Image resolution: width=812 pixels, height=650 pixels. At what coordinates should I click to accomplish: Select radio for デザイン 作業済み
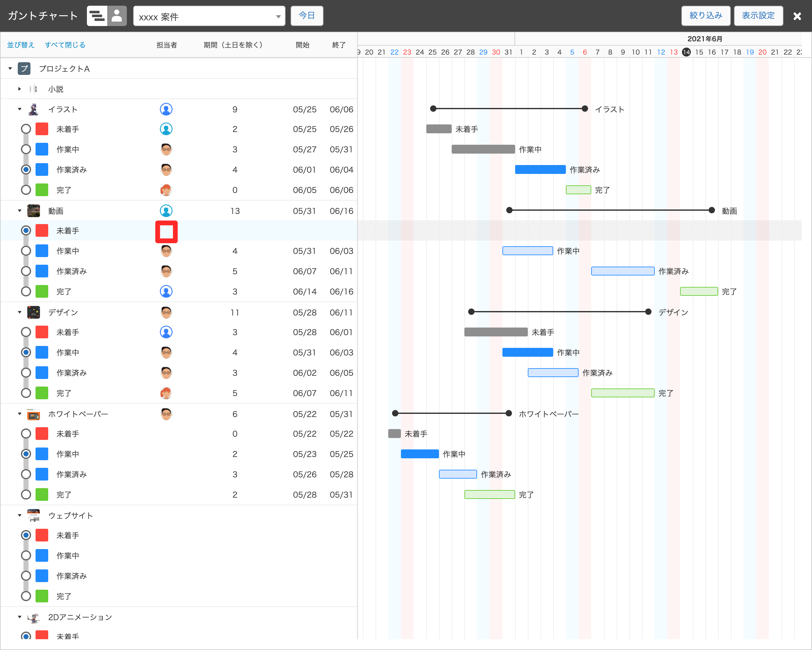pos(26,373)
